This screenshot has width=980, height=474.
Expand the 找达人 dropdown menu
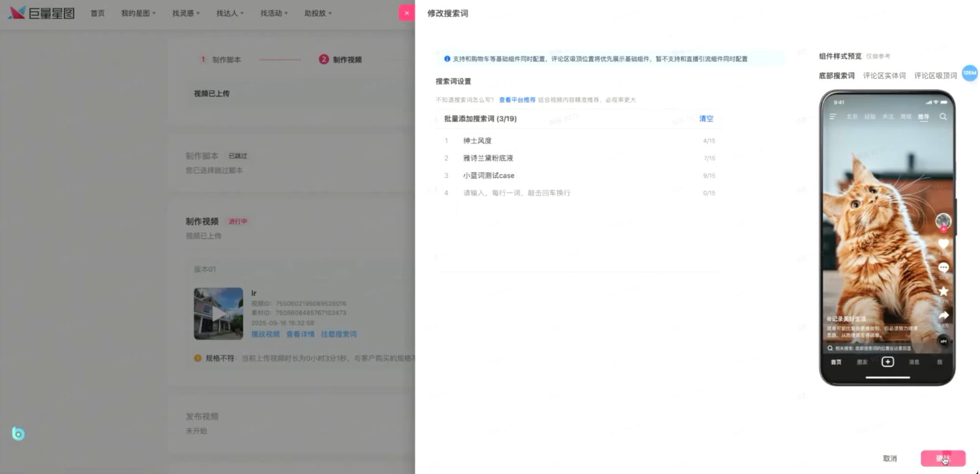(x=229, y=13)
